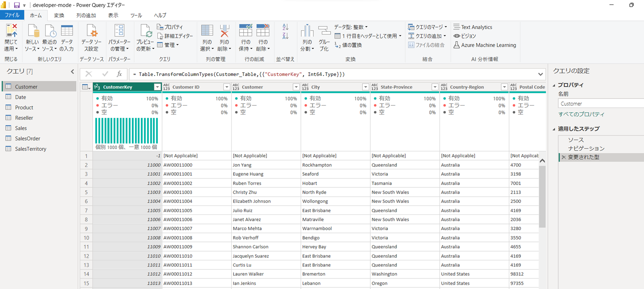Image resolution: width=644 pixels, height=289 pixels.
Task: Switch to the Home (ホーム) tab
Action: click(x=36, y=15)
